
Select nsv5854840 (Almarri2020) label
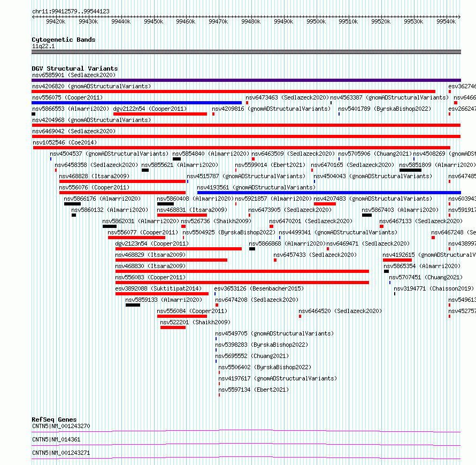211,154
